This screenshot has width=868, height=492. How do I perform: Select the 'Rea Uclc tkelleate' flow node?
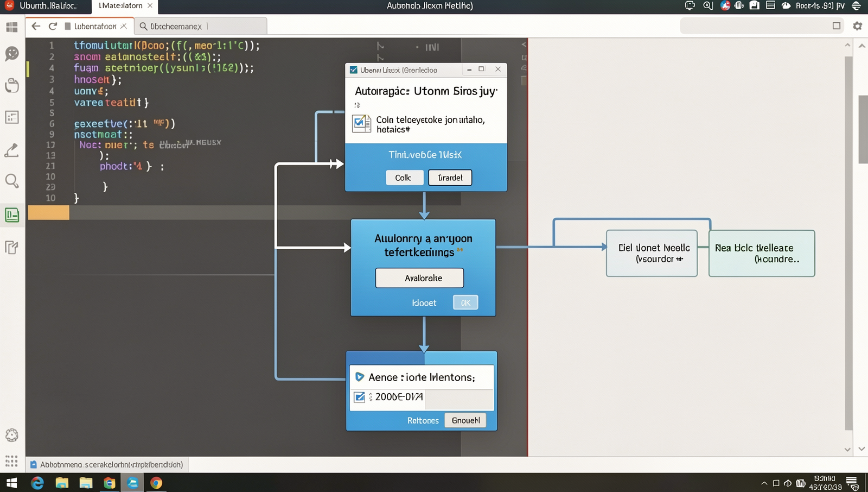(x=762, y=254)
